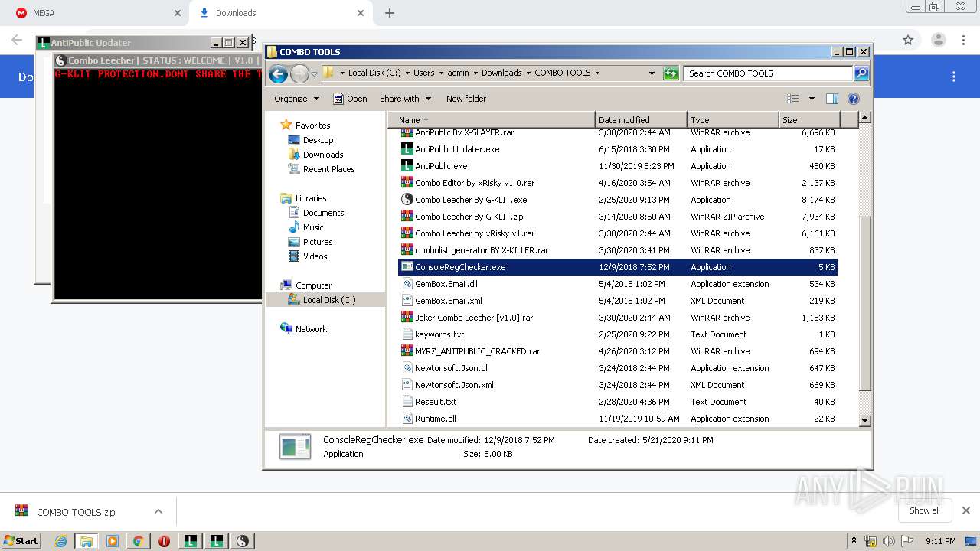This screenshot has width=980, height=551.
Task: Expand the Downloads breadcrumb arrow
Action: [x=528, y=73]
